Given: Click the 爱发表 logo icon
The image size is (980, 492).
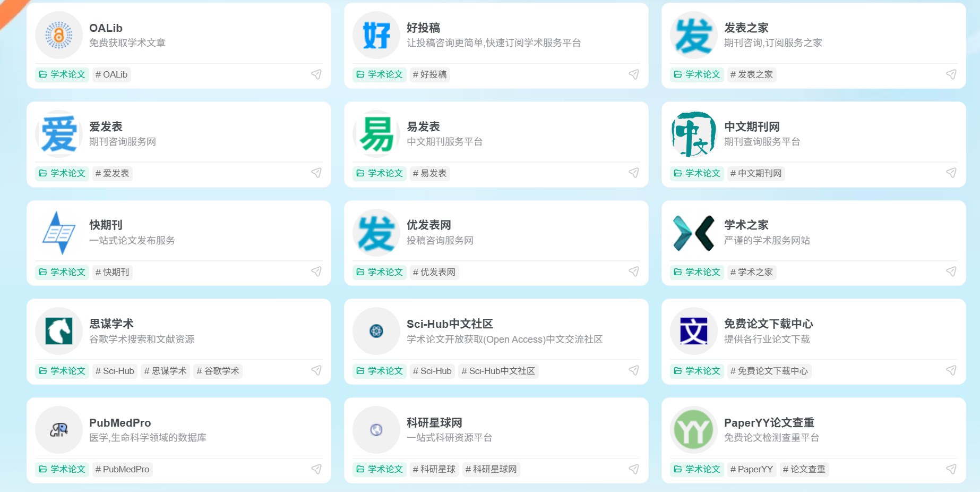Looking at the screenshot, I should click(x=58, y=134).
